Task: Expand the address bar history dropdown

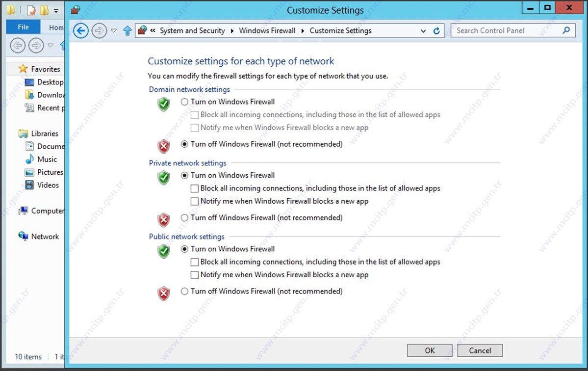Action: [423, 31]
